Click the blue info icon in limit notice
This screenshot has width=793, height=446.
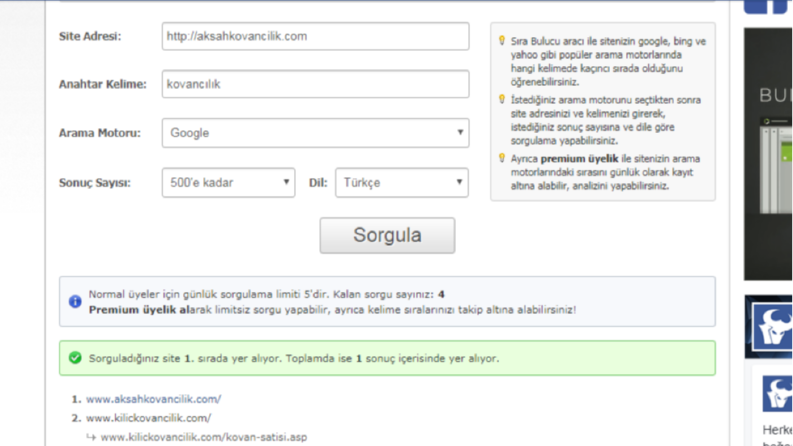click(x=75, y=301)
